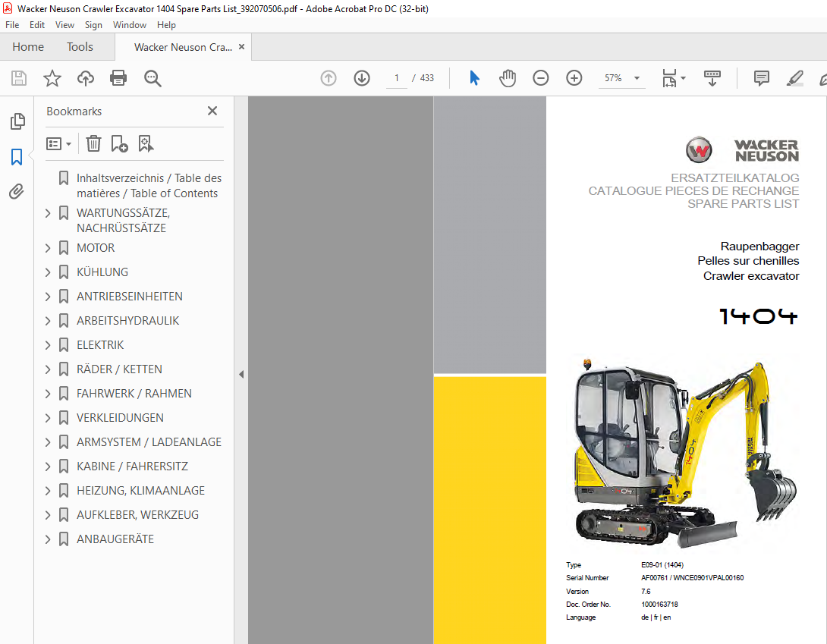Jump to the KABINE / FAHRERSITZ bookmark

pyautogui.click(x=132, y=467)
